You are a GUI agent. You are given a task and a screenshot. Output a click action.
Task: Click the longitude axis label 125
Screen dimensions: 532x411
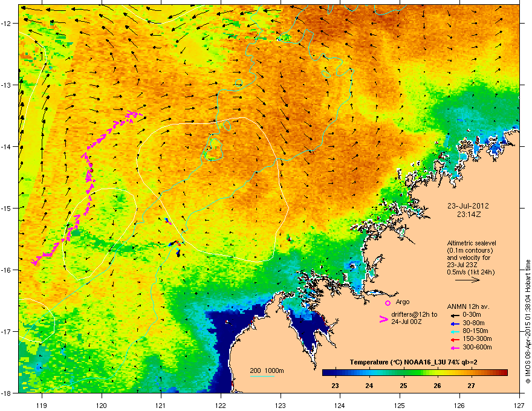click(x=400, y=405)
